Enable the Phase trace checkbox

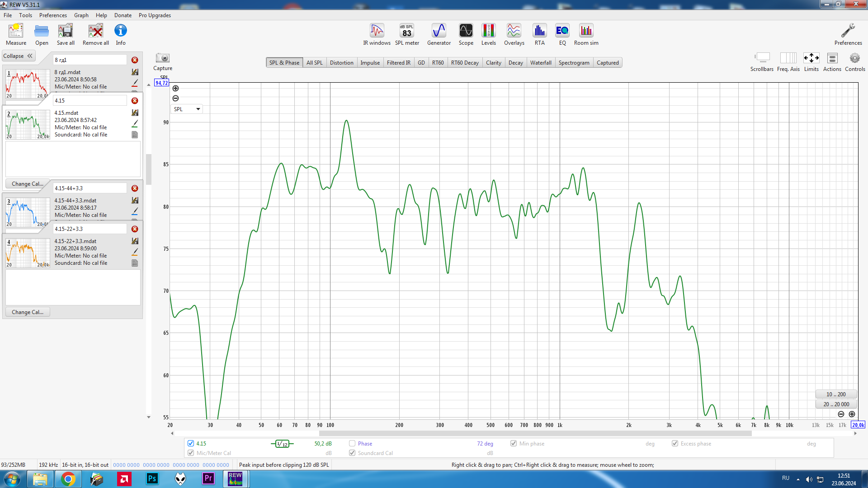[x=352, y=444]
